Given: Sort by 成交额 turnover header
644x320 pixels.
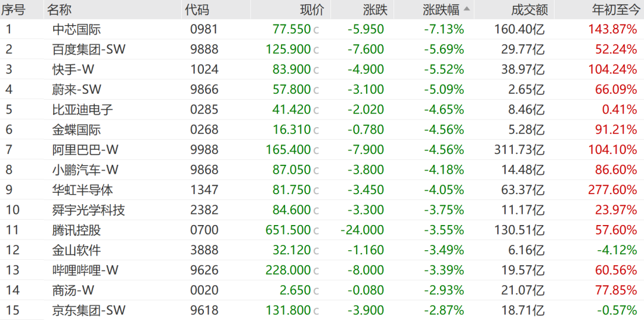Looking at the screenshot, I should click(525, 9).
